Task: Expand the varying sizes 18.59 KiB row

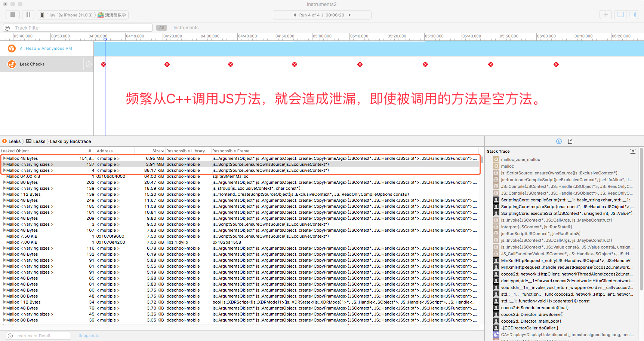Action: (x=4, y=188)
